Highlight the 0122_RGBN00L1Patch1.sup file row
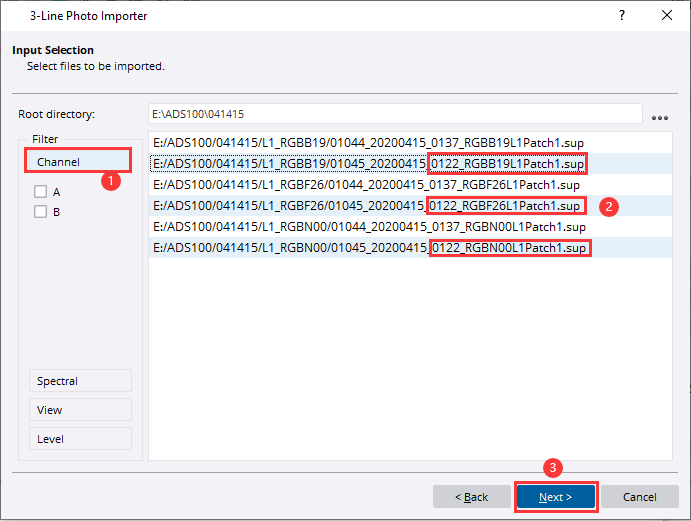The image size is (691, 521). pos(366,247)
